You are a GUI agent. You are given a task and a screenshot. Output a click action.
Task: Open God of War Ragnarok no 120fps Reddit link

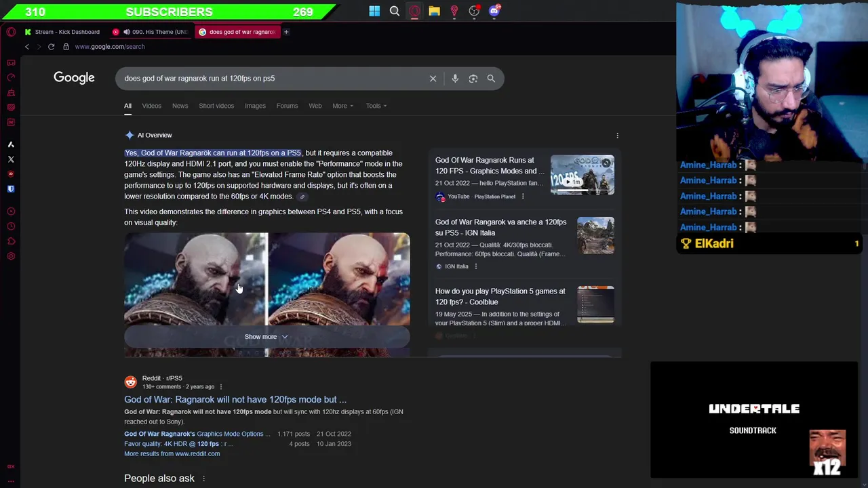pyautogui.click(x=235, y=400)
